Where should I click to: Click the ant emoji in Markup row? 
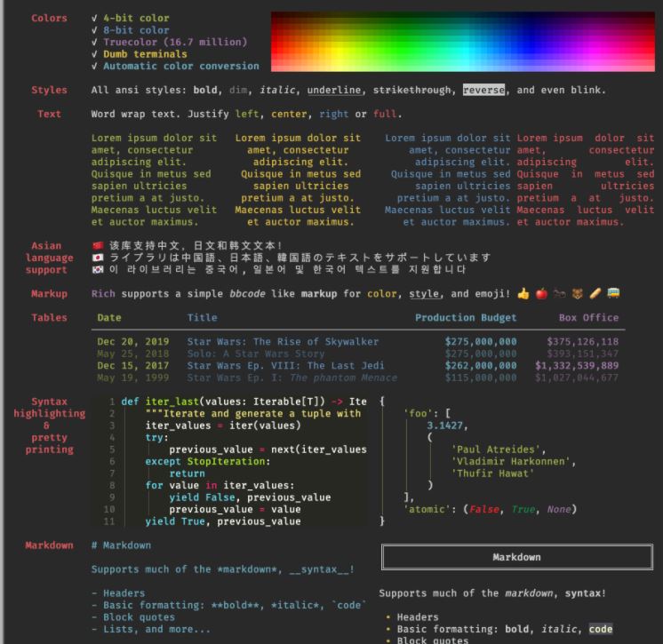[x=559, y=294]
